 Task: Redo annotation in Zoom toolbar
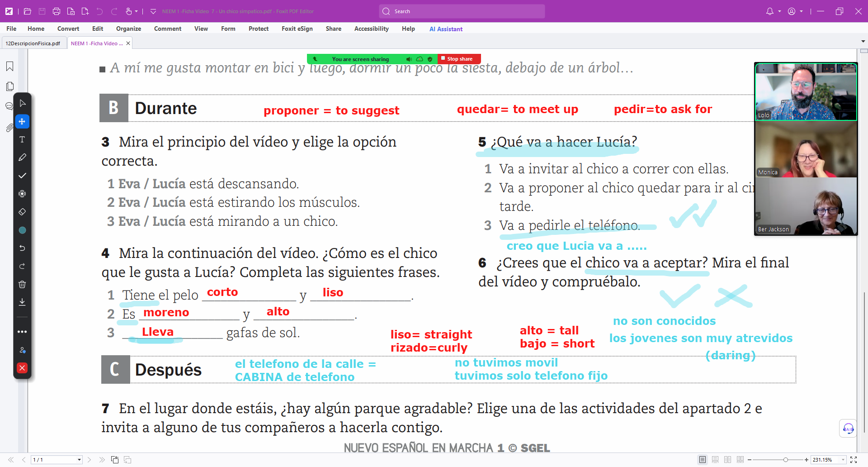point(22,266)
